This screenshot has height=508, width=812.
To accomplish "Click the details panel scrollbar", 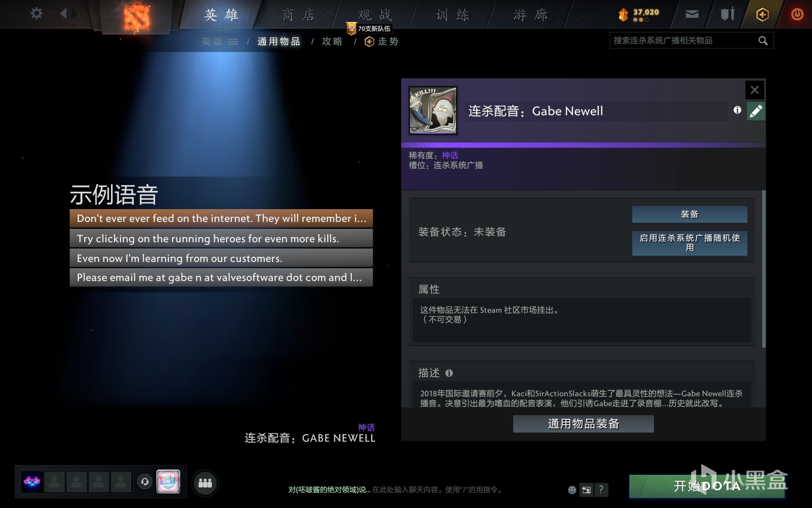I will (764, 269).
